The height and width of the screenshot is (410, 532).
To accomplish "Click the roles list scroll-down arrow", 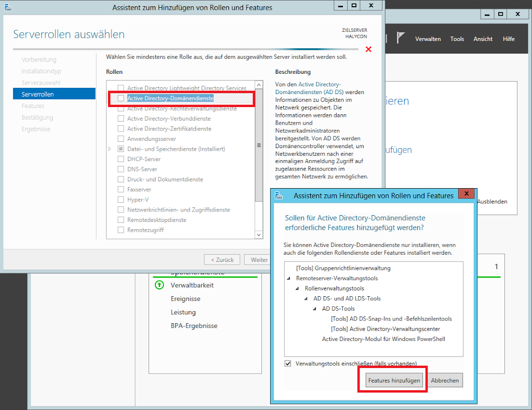I will click(x=259, y=235).
